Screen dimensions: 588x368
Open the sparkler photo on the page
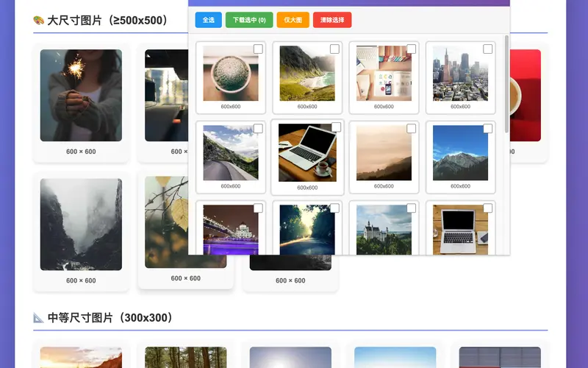pos(81,95)
